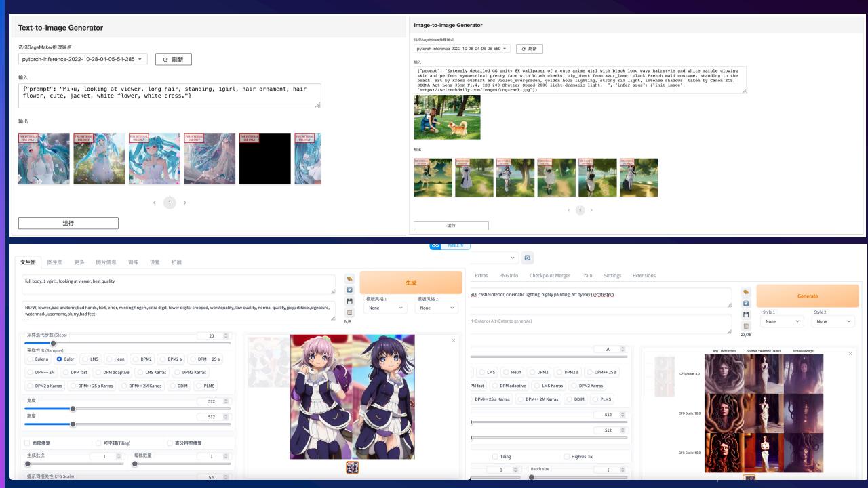Click the NSFW negative prompt text area
Image resolution: width=868 pixels, height=488 pixels.
tap(178, 310)
